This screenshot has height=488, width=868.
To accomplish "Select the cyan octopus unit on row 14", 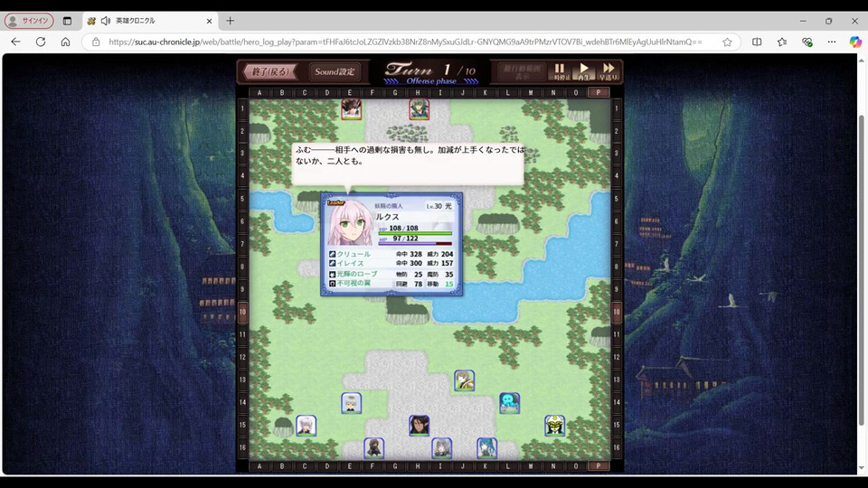I will pos(509,403).
